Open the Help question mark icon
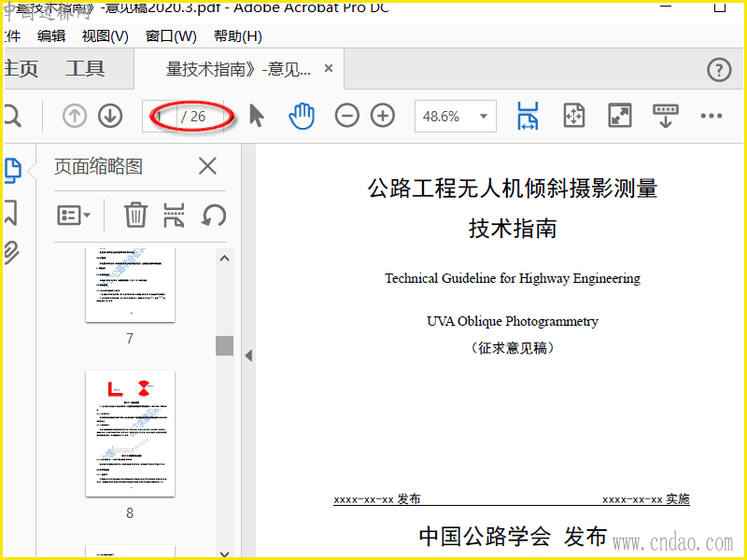The height and width of the screenshot is (560, 747). (x=719, y=70)
